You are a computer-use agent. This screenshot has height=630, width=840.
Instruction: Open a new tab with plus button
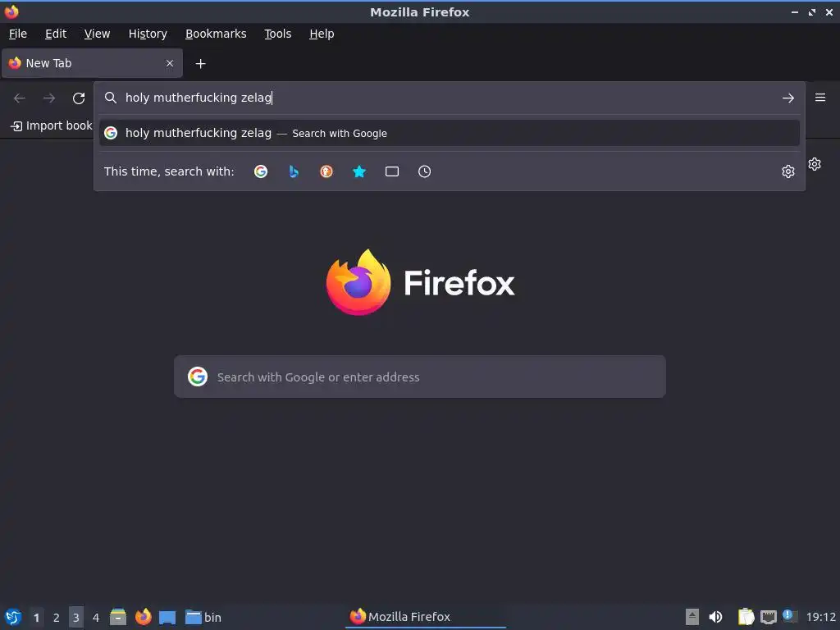(x=200, y=64)
